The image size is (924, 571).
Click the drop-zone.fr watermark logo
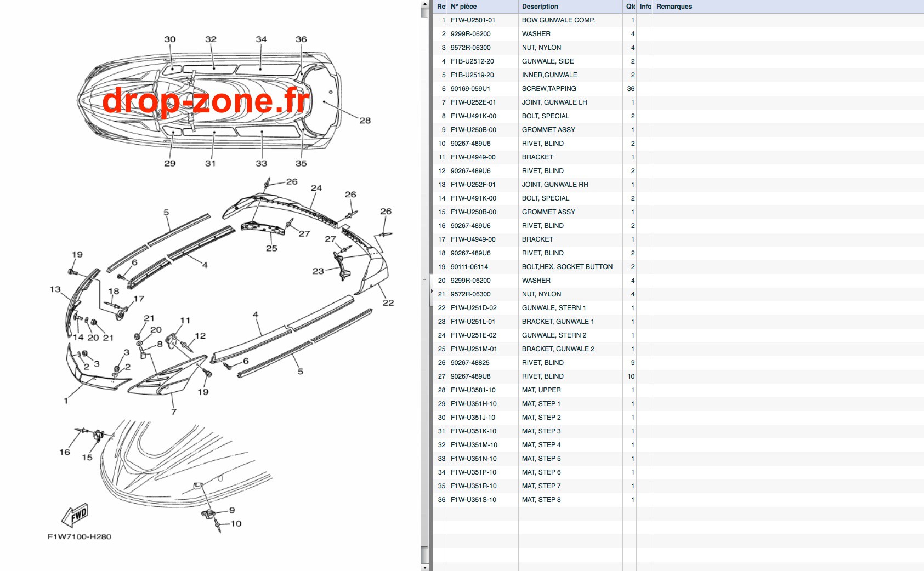(206, 101)
